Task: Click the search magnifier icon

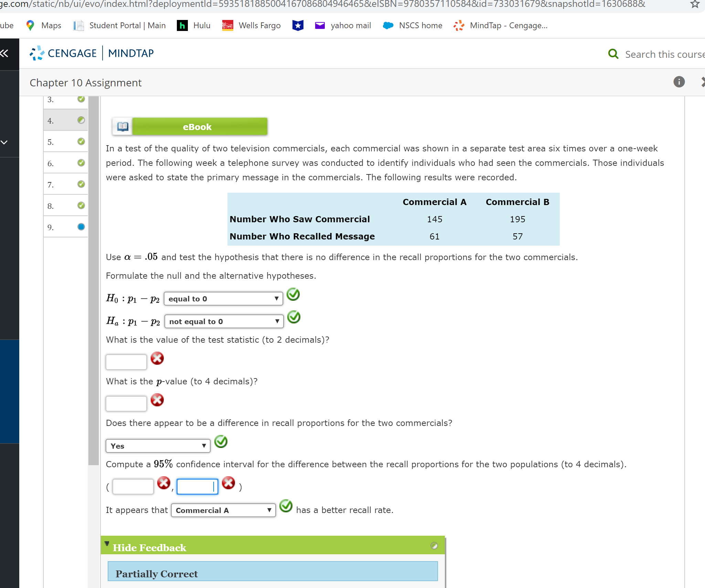Action: coord(613,54)
